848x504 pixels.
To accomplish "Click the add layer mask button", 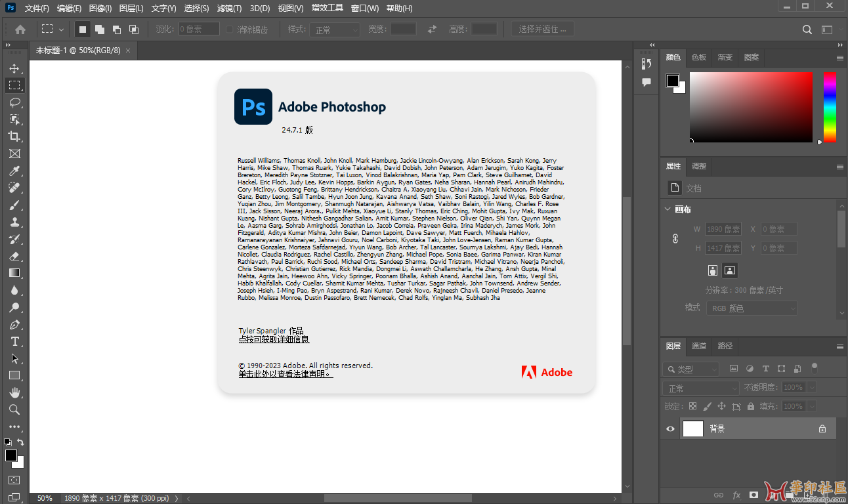I will pos(754,495).
